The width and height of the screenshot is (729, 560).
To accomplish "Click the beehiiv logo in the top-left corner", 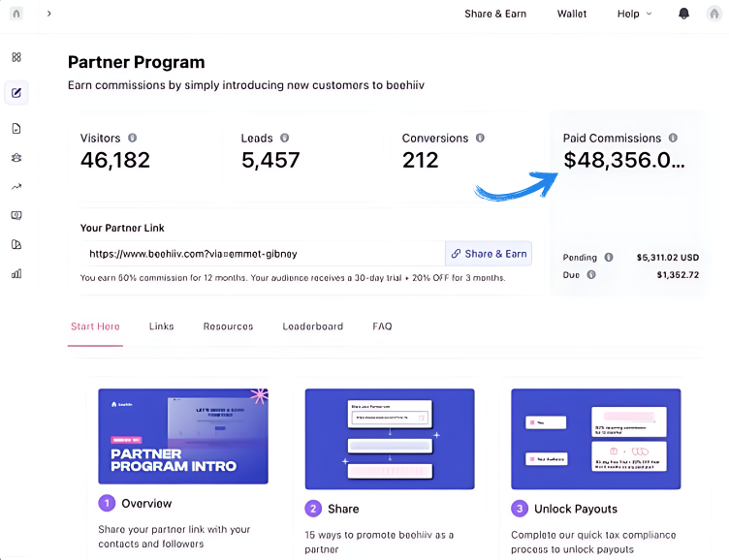I will (x=16, y=14).
